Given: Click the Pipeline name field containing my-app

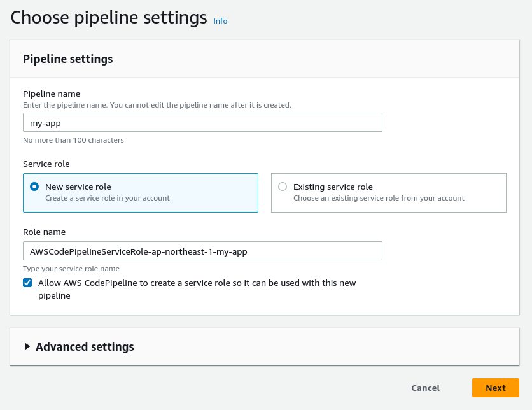Looking at the screenshot, I should pyautogui.click(x=202, y=122).
